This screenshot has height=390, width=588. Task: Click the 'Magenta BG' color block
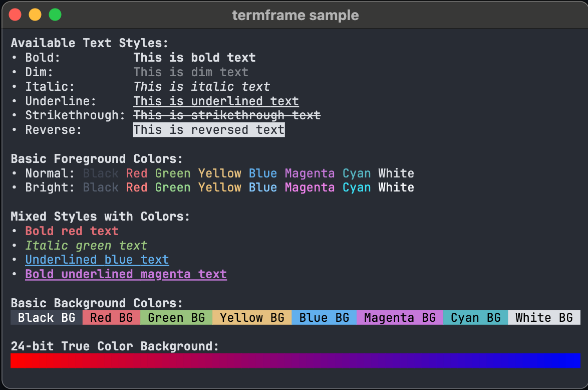pyautogui.click(x=400, y=317)
